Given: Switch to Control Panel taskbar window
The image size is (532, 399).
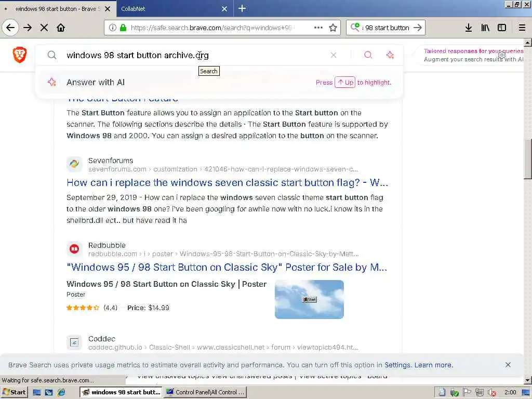Looking at the screenshot, I should pyautogui.click(x=205, y=392).
